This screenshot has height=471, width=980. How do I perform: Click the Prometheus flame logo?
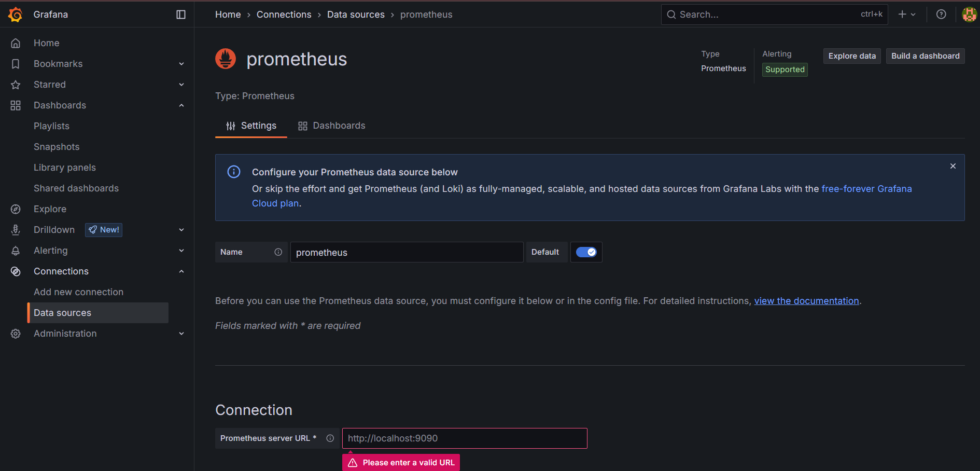(226, 59)
